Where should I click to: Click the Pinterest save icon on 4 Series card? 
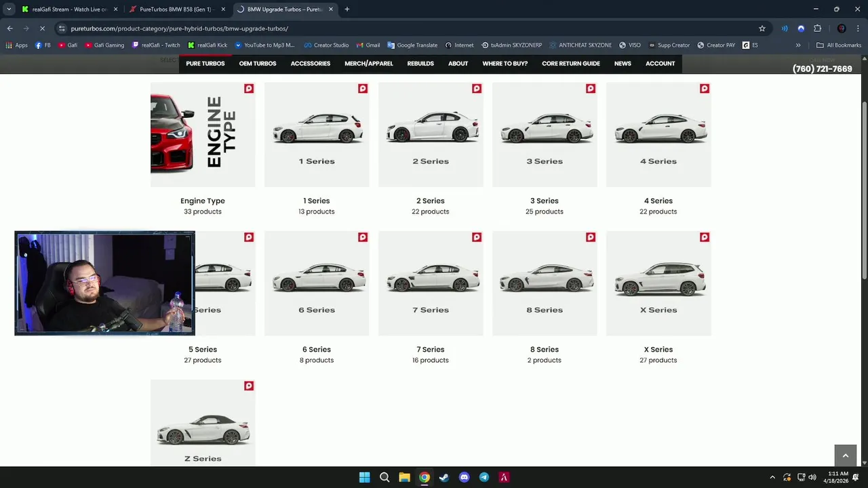click(x=705, y=89)
